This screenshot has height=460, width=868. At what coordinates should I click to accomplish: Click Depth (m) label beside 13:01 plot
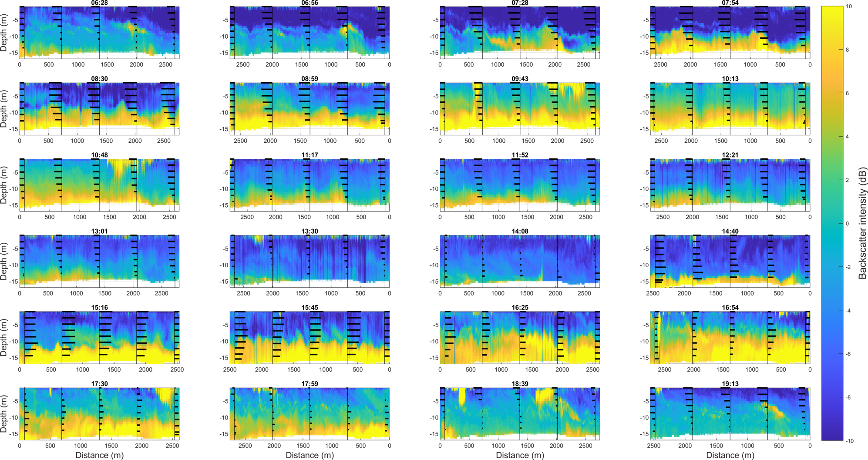click(4, 261)
